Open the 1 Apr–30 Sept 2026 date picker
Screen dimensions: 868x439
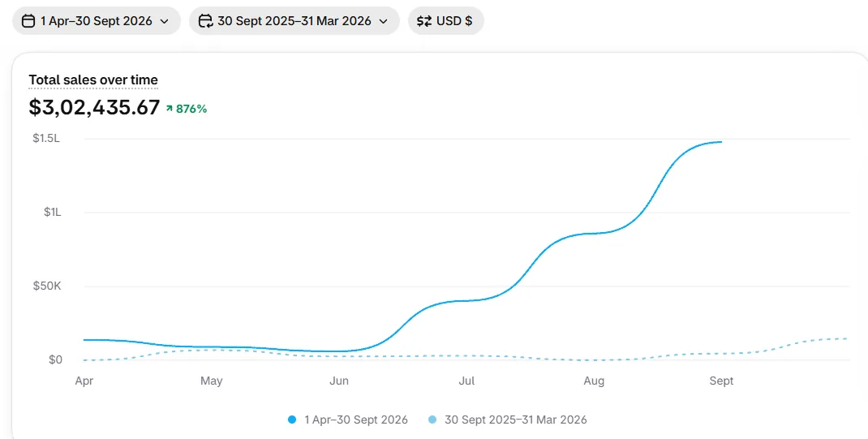[x=97, y=21]
